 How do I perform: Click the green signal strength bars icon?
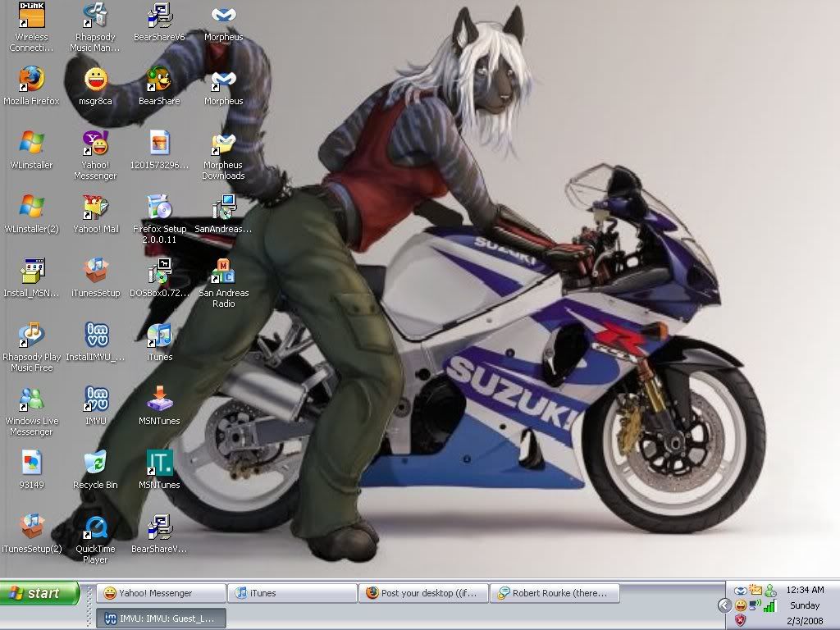[x=770, y=606]
